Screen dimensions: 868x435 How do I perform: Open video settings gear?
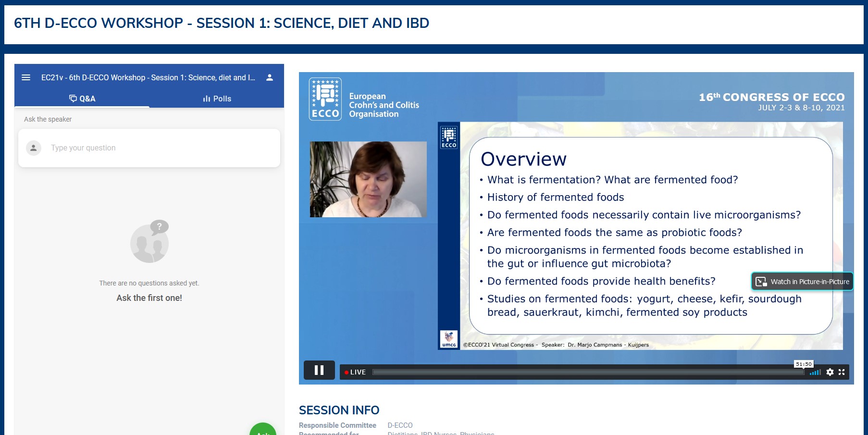[x=830, y=372]
